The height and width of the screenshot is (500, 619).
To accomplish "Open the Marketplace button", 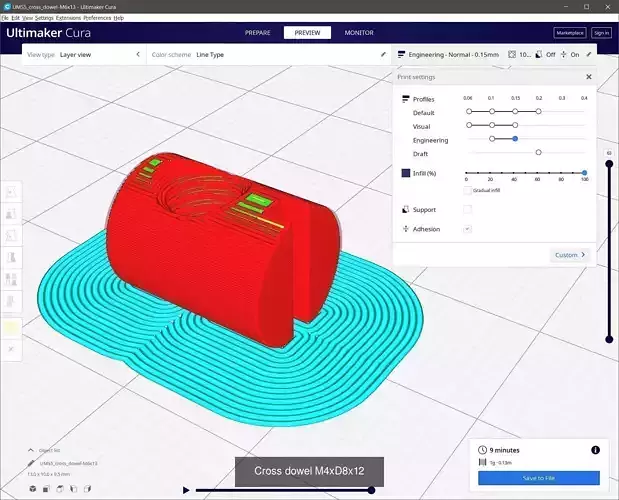I will 570,33.
